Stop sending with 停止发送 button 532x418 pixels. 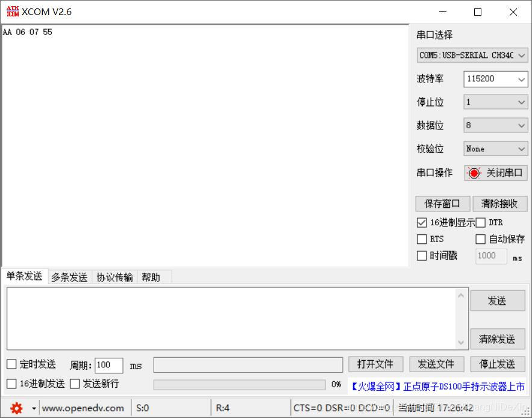coord(498,364)
